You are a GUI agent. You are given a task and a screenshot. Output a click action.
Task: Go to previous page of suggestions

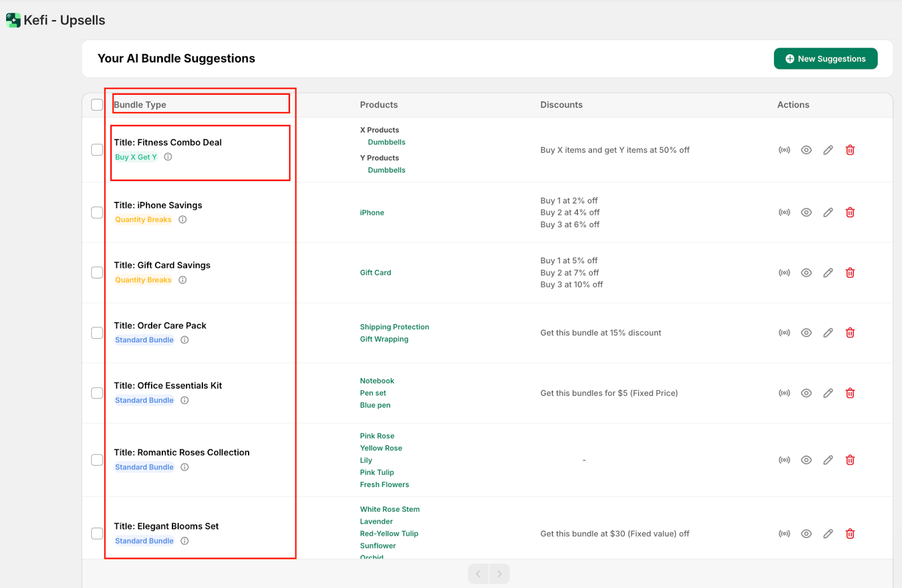[478, 574]
